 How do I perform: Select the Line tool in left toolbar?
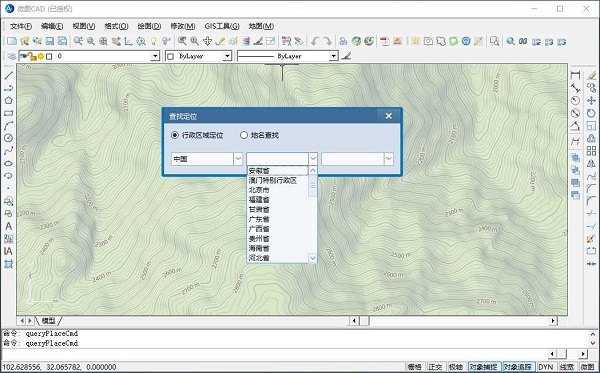[8, 75]
